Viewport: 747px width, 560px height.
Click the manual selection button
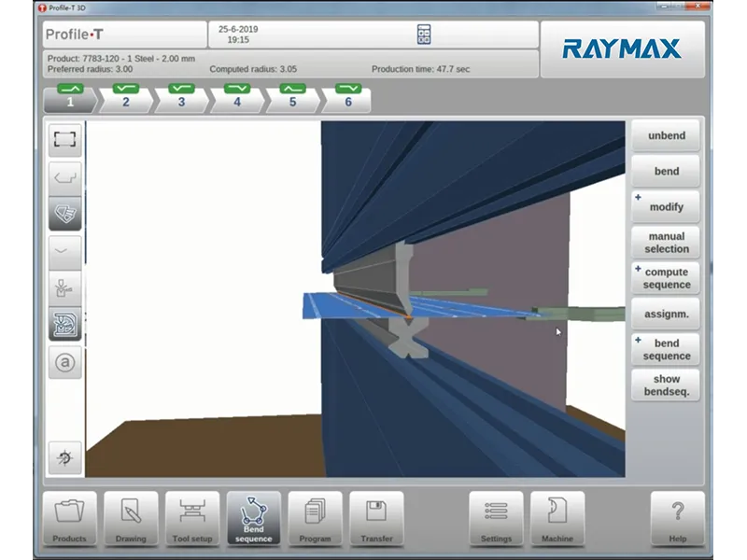coord(666,243)
